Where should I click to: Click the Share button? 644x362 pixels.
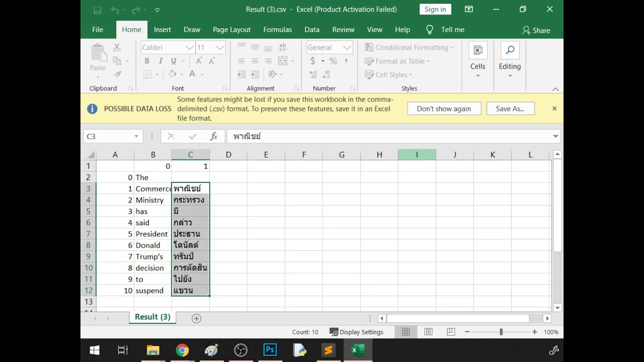pos(536,30)
